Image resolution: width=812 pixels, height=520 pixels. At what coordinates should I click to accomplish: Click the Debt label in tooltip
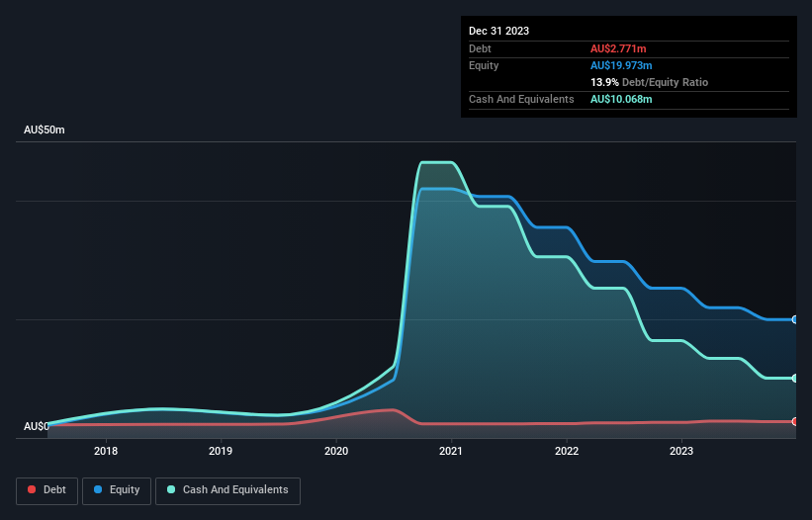click(x=480, y=48)
